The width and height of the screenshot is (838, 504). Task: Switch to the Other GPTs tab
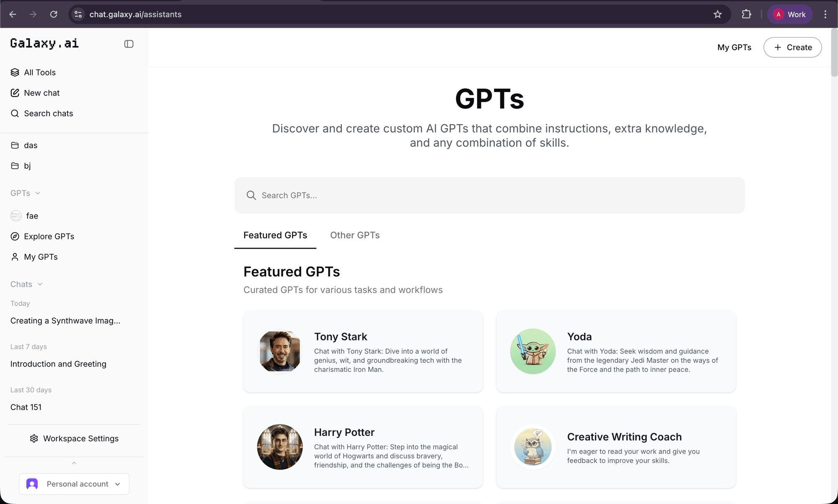[x=354, y=235]
